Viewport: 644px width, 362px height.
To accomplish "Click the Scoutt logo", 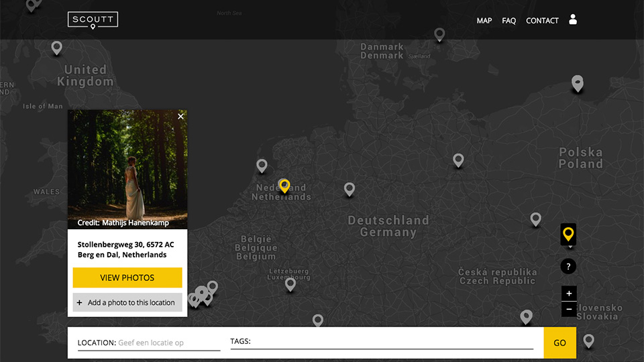I will [x=93, y=20].
